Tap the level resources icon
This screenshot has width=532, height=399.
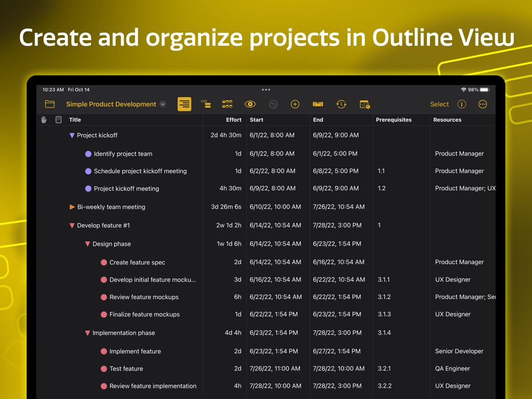[318, 104]
